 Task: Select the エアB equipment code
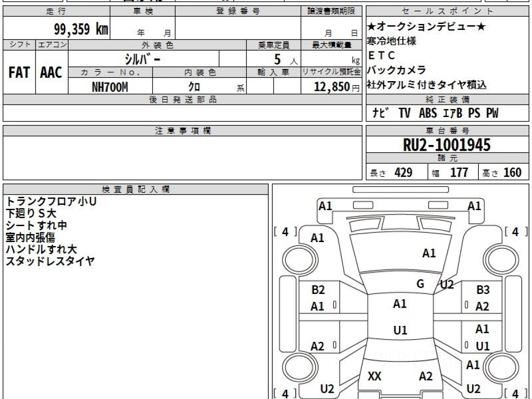(x=453, y=113)
